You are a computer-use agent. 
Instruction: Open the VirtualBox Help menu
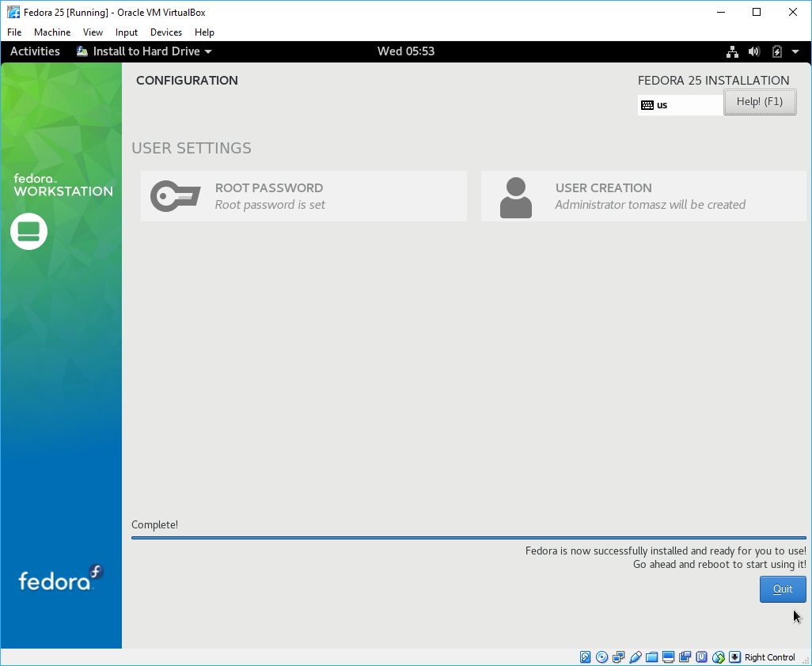click(204, 32)
